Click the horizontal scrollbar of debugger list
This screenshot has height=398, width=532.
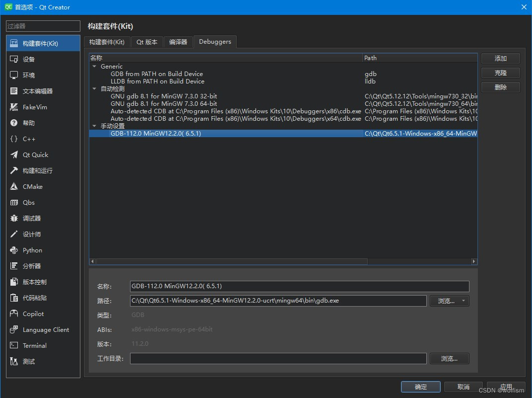tap(232, 261)
